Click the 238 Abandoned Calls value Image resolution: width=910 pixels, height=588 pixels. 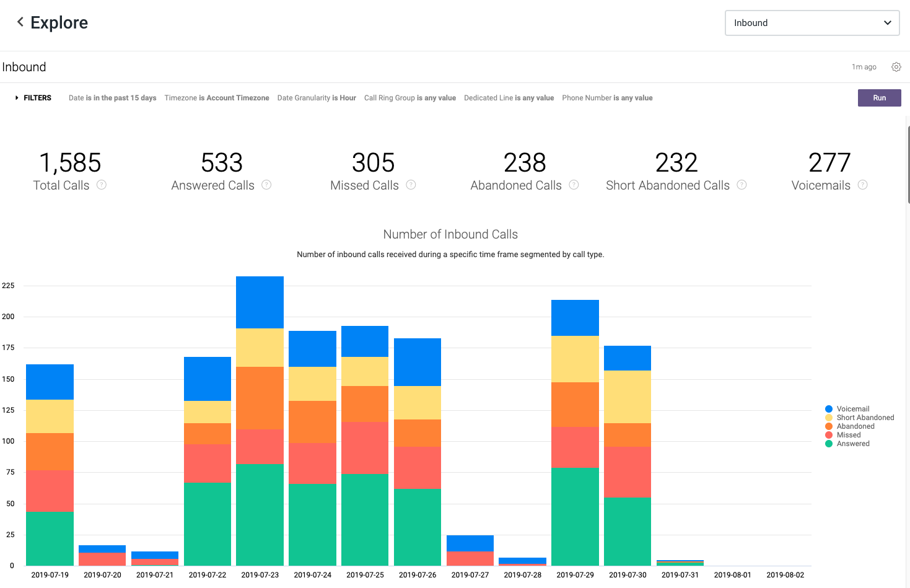(525, 163)
